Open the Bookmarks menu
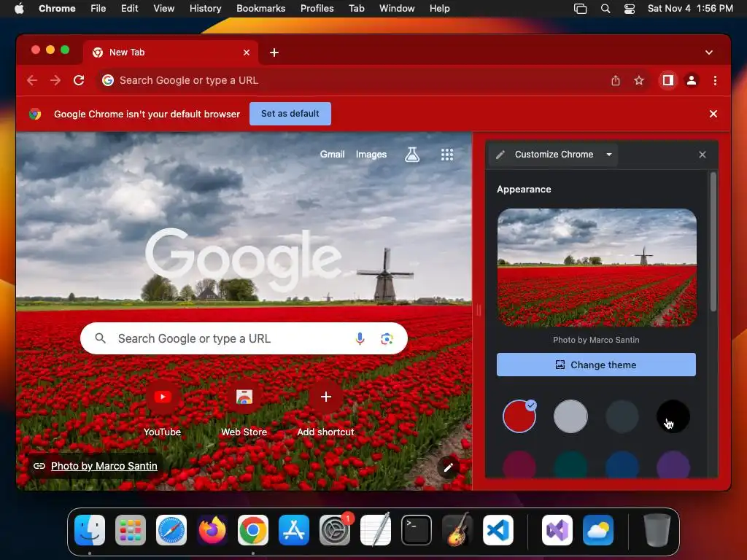Viewport: 747px width, 560px height. click(260, 8)
